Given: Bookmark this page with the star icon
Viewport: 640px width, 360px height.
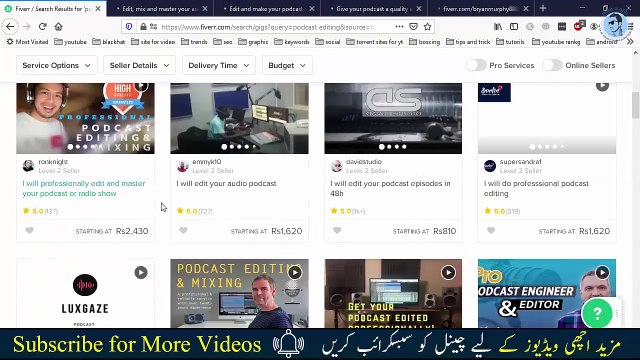Looking at the screenshot, I should coord(427,27).
